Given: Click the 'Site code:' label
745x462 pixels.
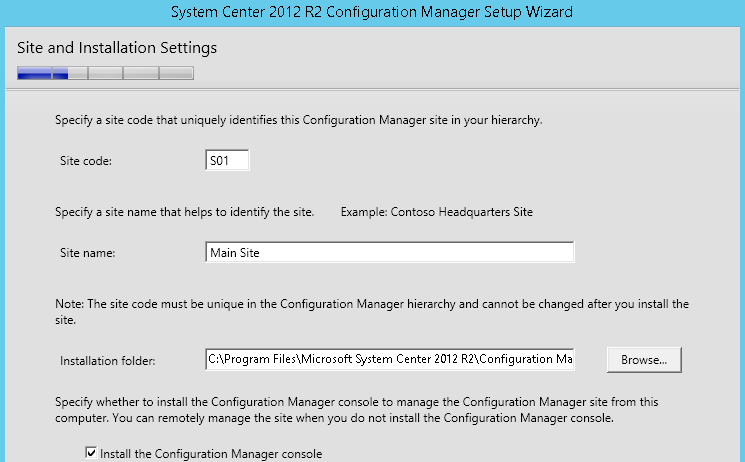Looking at the screenshot, I should (x=86, y=161).
